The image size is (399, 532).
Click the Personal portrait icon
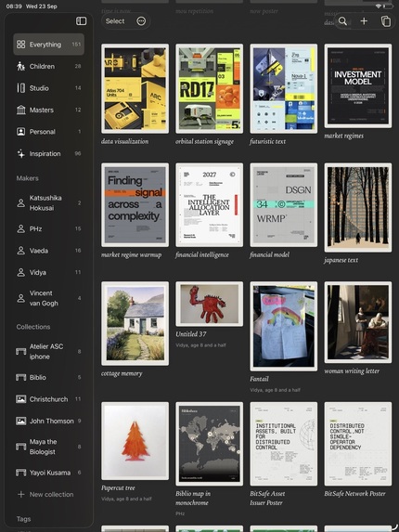tap(21, 132)
